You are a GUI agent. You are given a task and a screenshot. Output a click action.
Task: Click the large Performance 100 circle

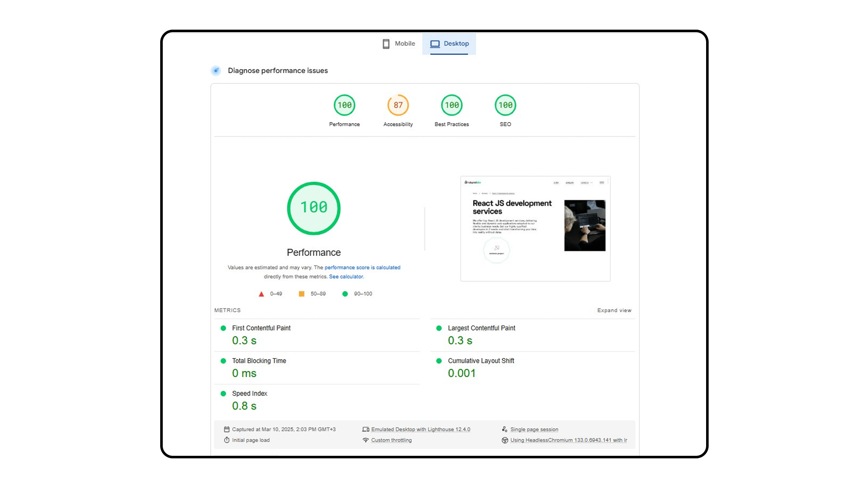[314, 208]
